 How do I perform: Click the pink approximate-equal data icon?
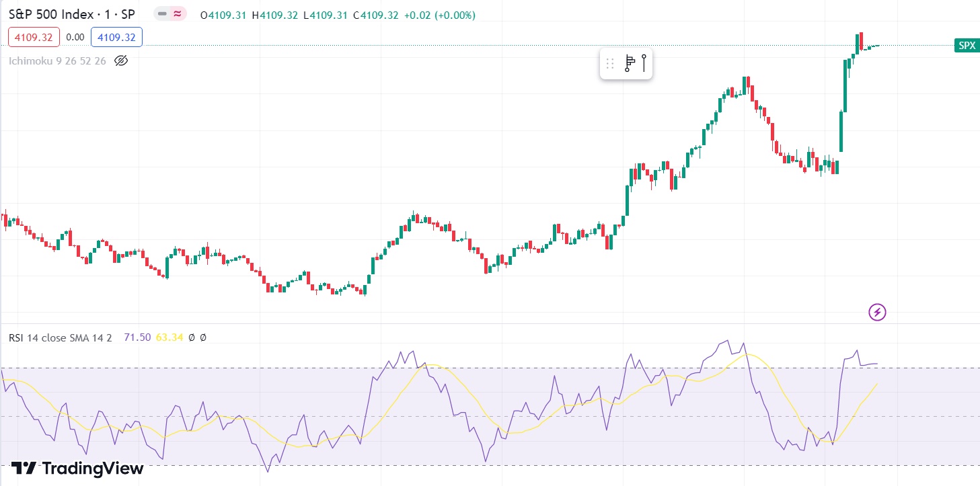[178, 14]
